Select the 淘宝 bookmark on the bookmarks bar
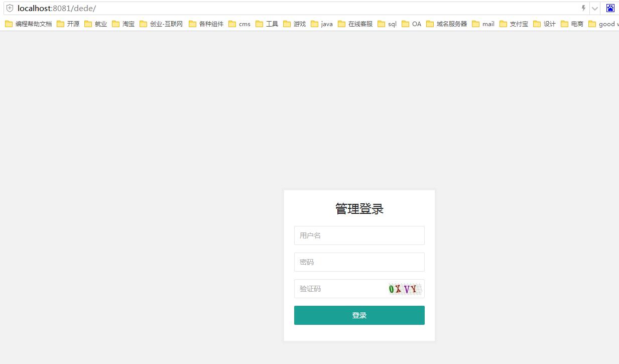 click(124, 24)
